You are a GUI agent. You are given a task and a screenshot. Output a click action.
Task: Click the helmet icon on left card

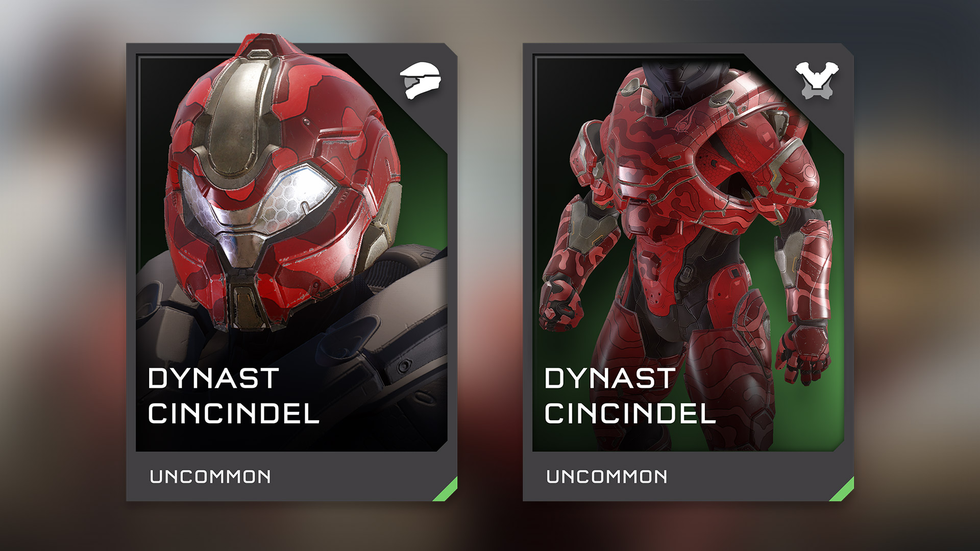point(421,81)
